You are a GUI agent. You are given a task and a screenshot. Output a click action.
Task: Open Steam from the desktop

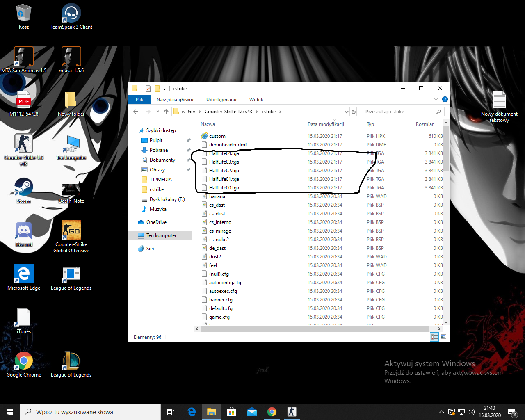(24, 189)
